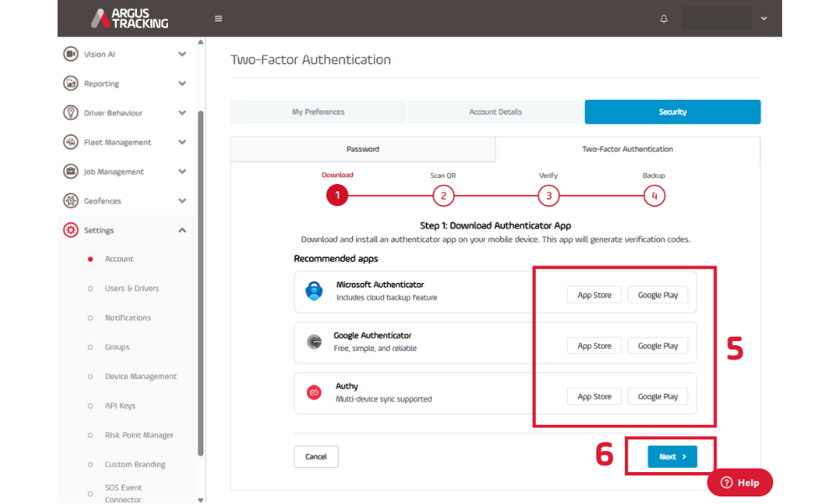Switch to Account Details tab
Screen dimensions: 840x504
coord(495,112)
